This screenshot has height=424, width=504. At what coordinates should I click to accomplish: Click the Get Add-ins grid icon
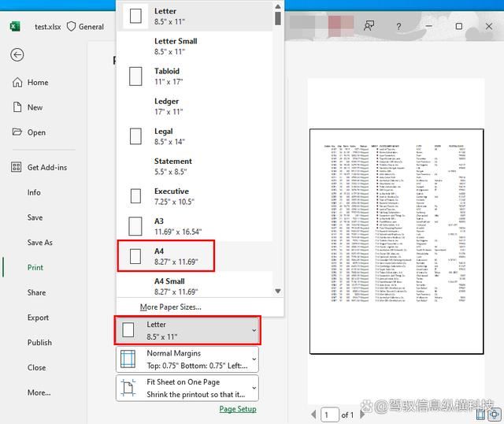(x=17, y=167)
